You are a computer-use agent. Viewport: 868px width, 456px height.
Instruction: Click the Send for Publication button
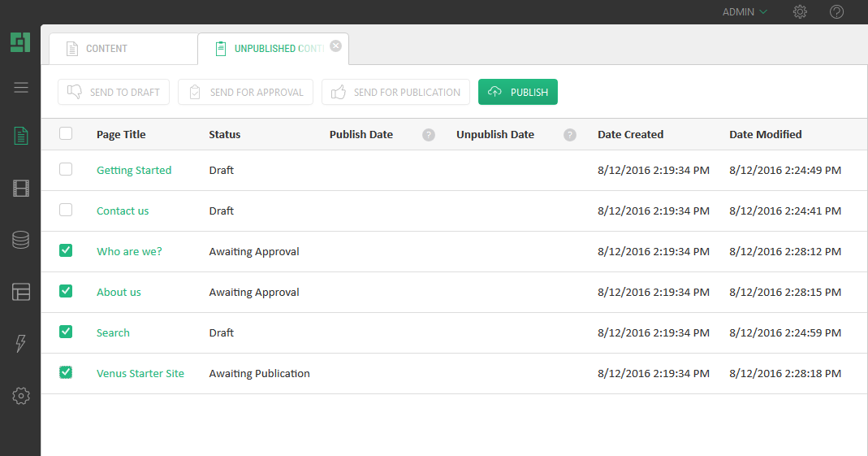point(395,92)
